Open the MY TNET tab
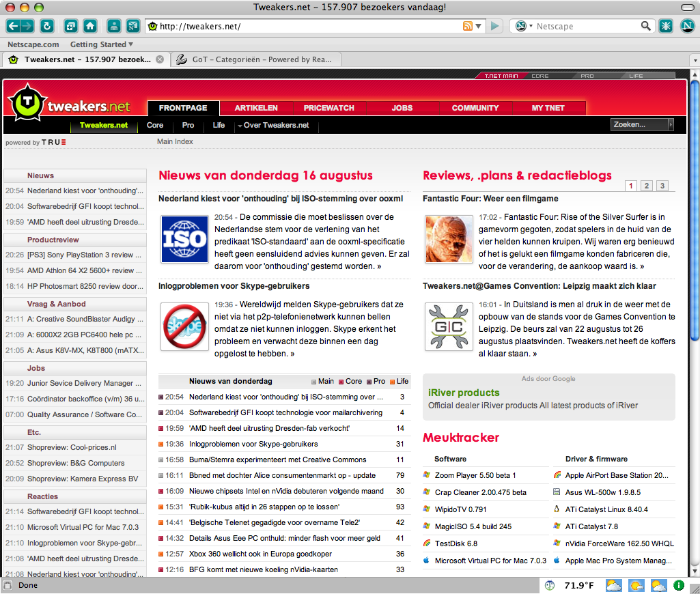This screenshot has height=594, width=700. tap(548, 108)
